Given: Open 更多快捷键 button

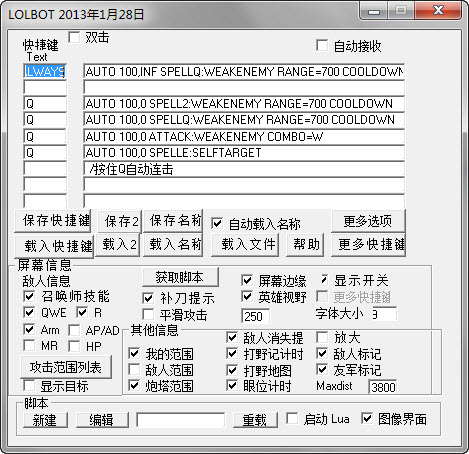Looking at the screenshot, I should (x=368, y=245).
